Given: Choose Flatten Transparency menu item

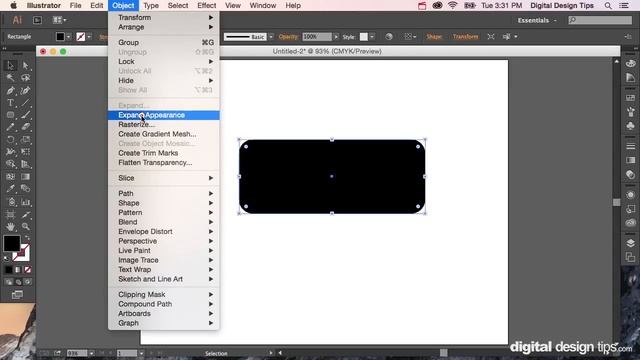Looking at the screenshot, I should 164,162.
